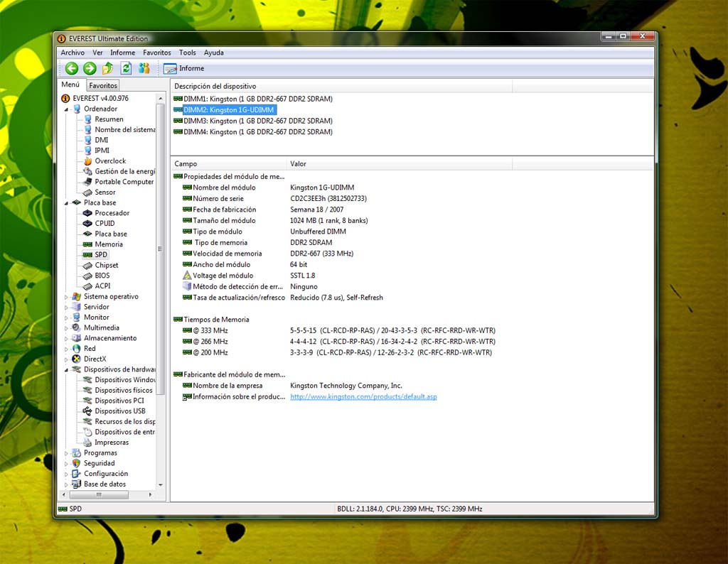Click the Valor column header
The width and height of the screenshot is (728, 564).
point(400,163)
